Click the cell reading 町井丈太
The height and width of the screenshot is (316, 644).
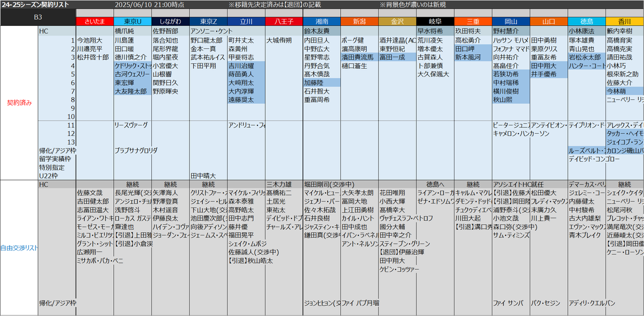(x=246, y=40)
